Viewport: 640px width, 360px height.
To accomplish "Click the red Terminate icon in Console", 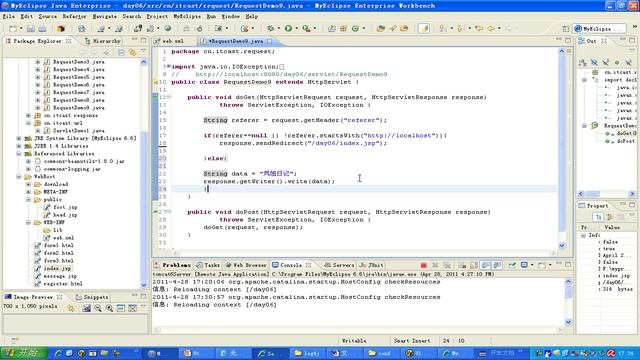I will [x=424, y=265].
